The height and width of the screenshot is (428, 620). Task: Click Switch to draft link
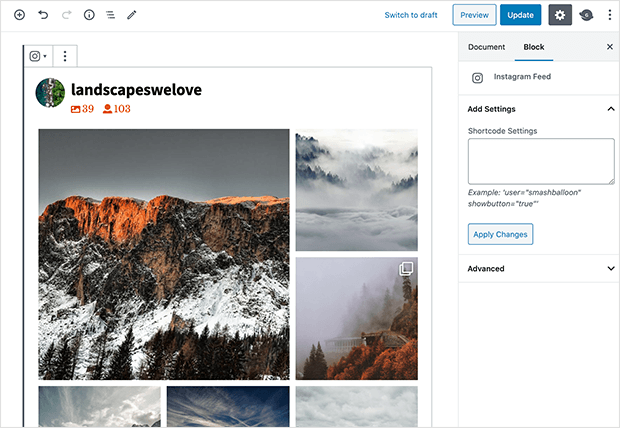pos(411,15)
